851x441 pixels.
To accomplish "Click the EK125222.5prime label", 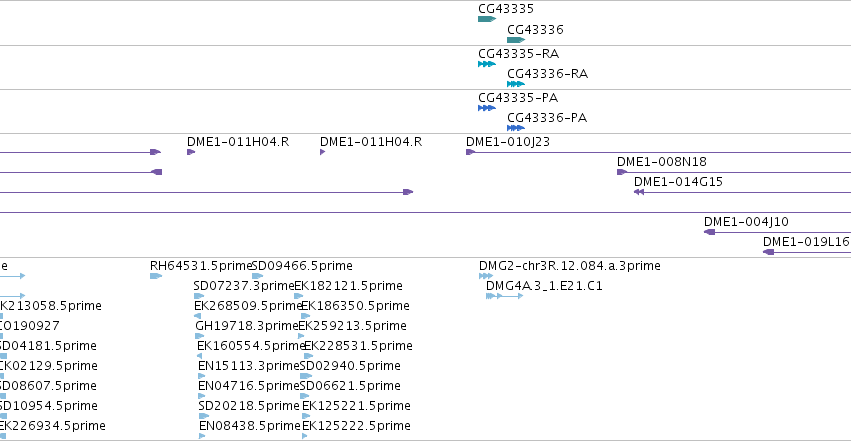I will coord(356,426).
